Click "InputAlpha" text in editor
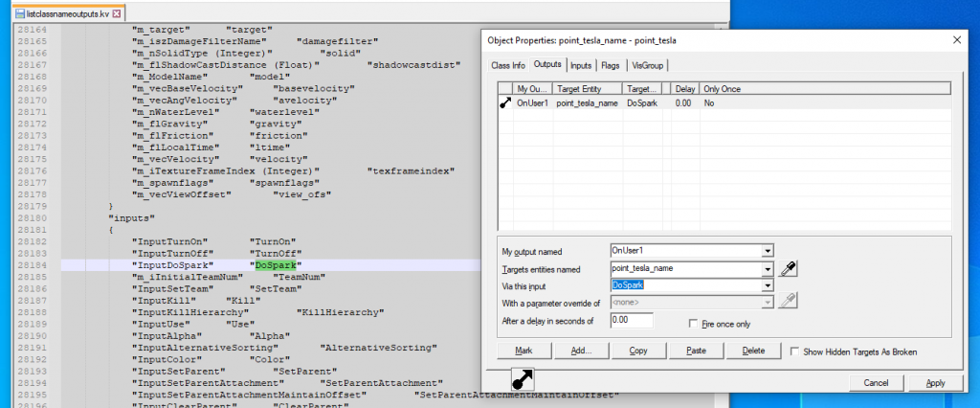The width and height of the screenshot is (980, 408). click(167, 336)
